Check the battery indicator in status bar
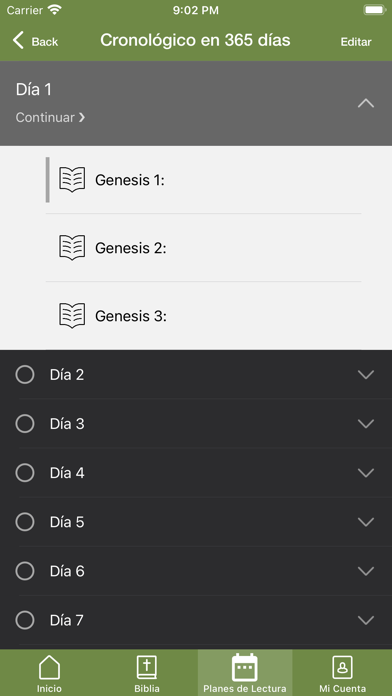The width and height of the screenshot is (392, 696). pyautogui.click(x=374, y=10)
